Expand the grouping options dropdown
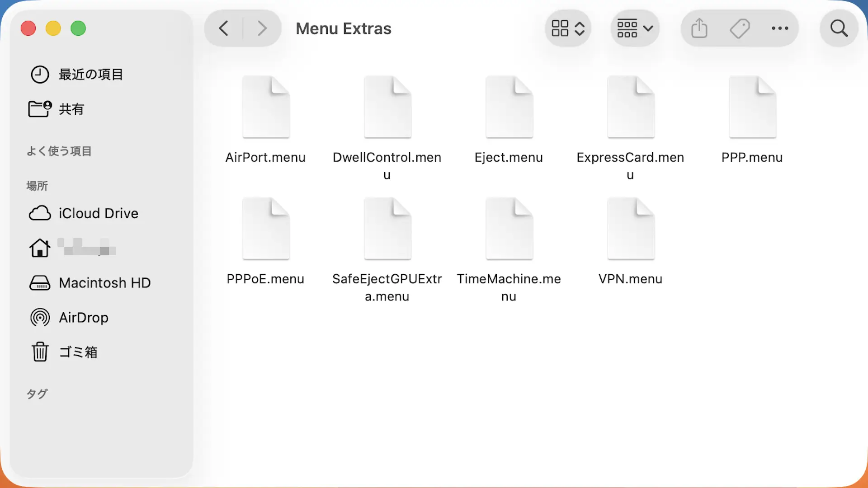 coord(635,28)
